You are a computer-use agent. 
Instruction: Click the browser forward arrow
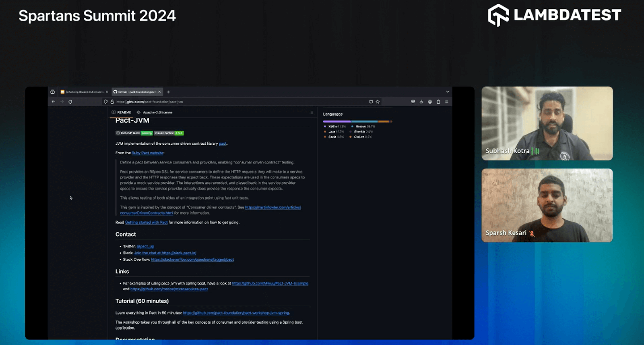[62, 102]
